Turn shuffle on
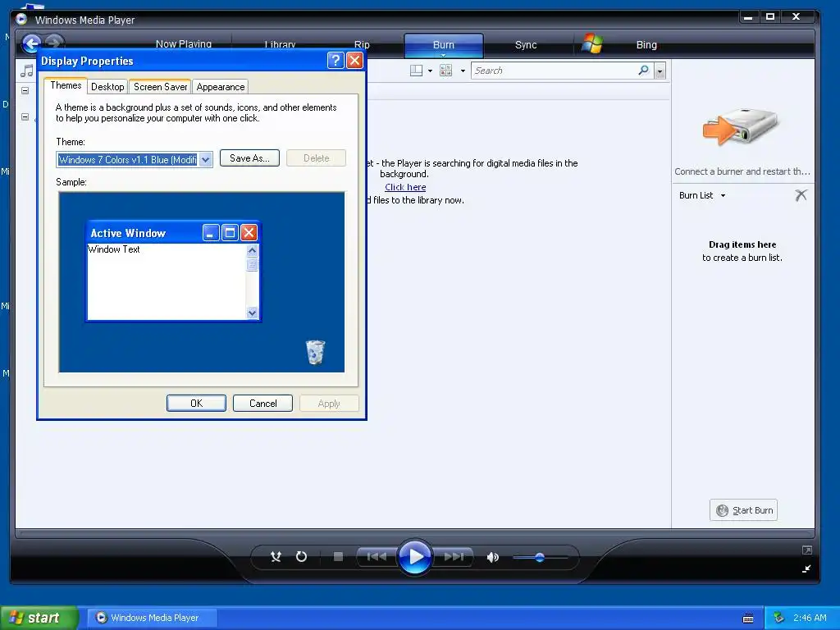840x630 pixels. (276, 557)
